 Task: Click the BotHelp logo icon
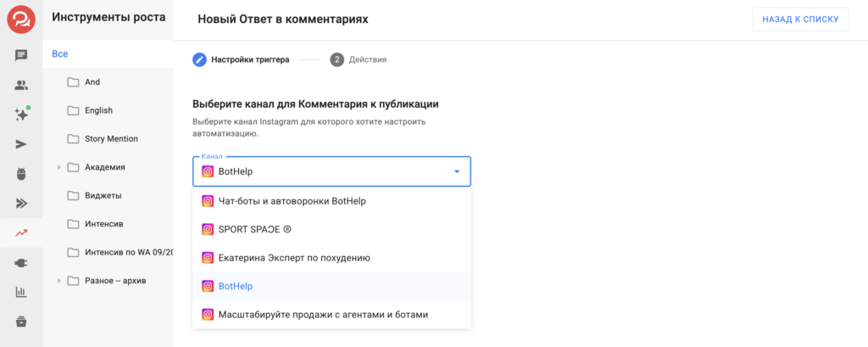pyautogui.click(x=21, y=19)
